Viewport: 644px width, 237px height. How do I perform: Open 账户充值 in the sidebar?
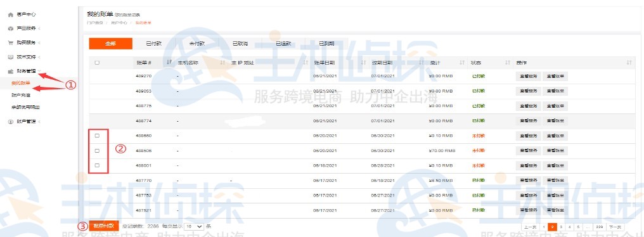pyautogui.click(x=20, y=95)
